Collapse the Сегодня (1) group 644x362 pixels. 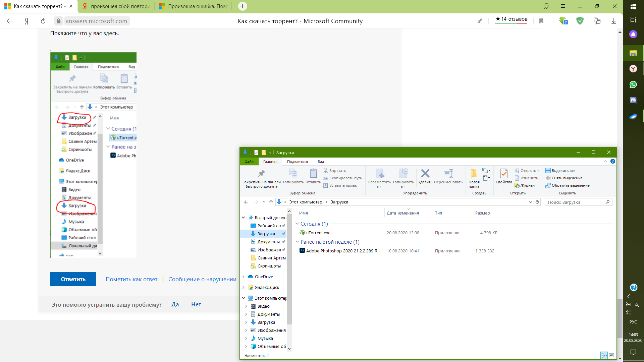[x=297, y=224]
